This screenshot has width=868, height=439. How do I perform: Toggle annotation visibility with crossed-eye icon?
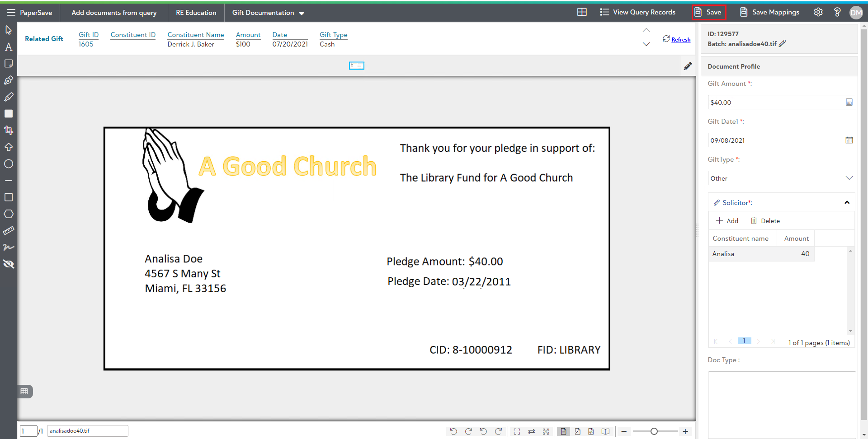pyautogui.click(x=8, y=264)
